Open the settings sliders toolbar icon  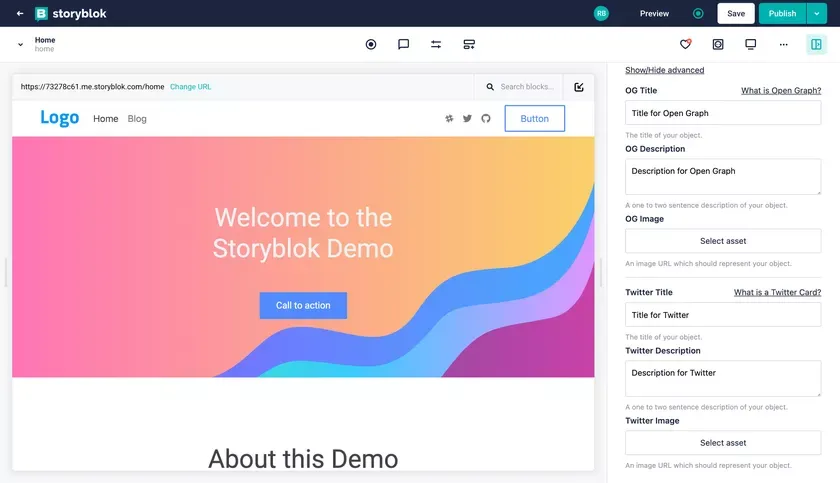436,44
